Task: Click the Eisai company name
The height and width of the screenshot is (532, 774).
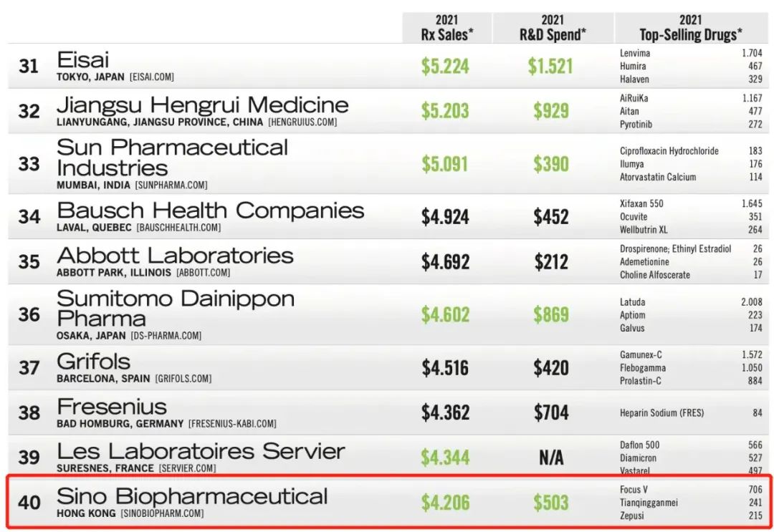Action: tap(83, 59)
